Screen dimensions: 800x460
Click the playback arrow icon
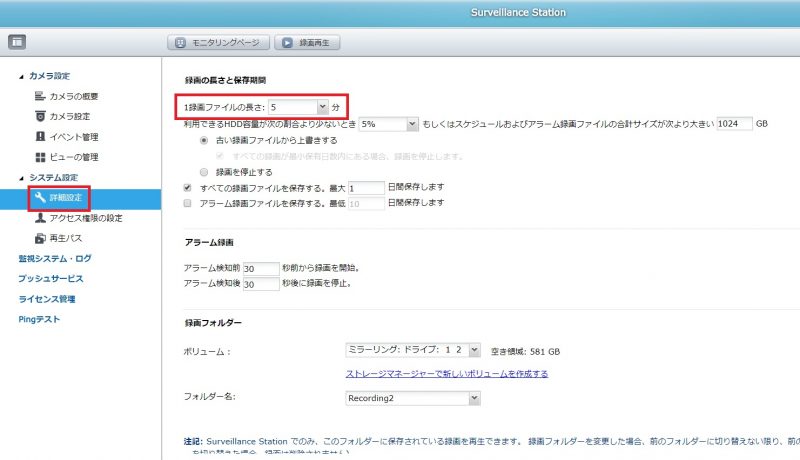(287, 43)
